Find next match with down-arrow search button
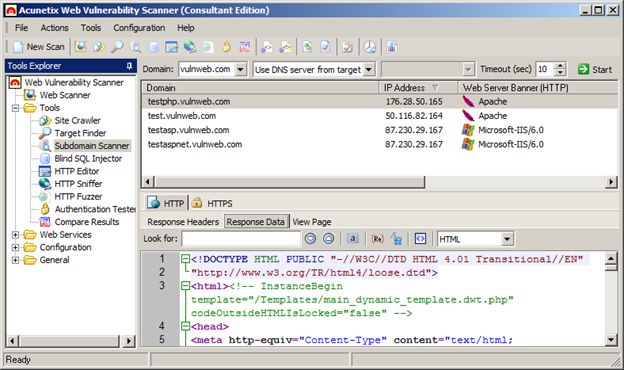 (310, 239)
